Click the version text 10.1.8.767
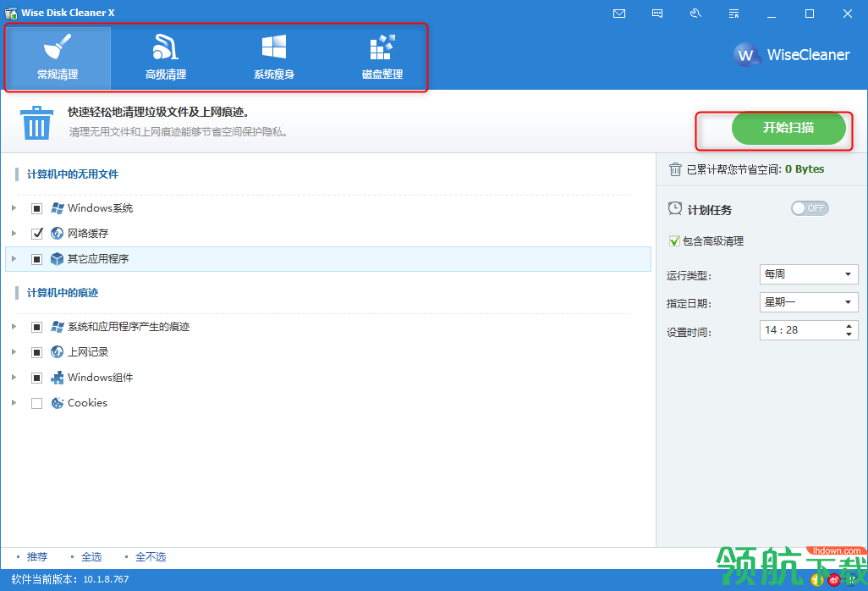 [x=106, y=579]
